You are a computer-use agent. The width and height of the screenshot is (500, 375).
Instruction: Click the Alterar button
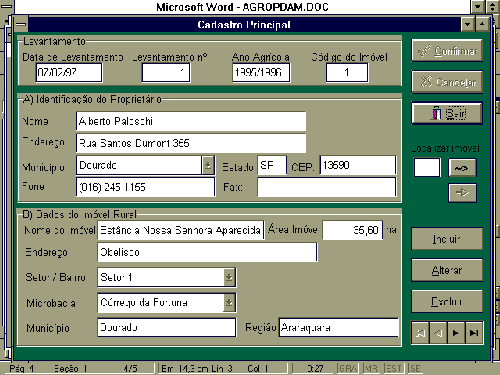click(x=447, y=270)
